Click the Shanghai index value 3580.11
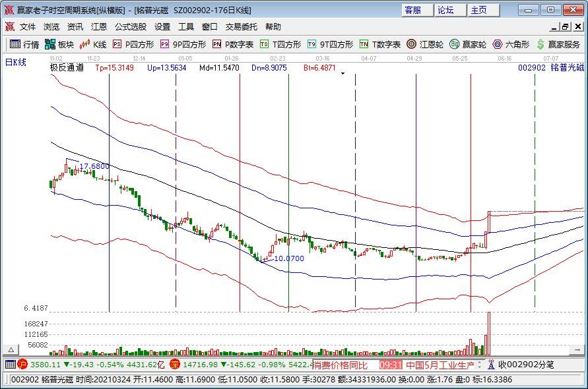Screen dimensions: 588x389 45,364
